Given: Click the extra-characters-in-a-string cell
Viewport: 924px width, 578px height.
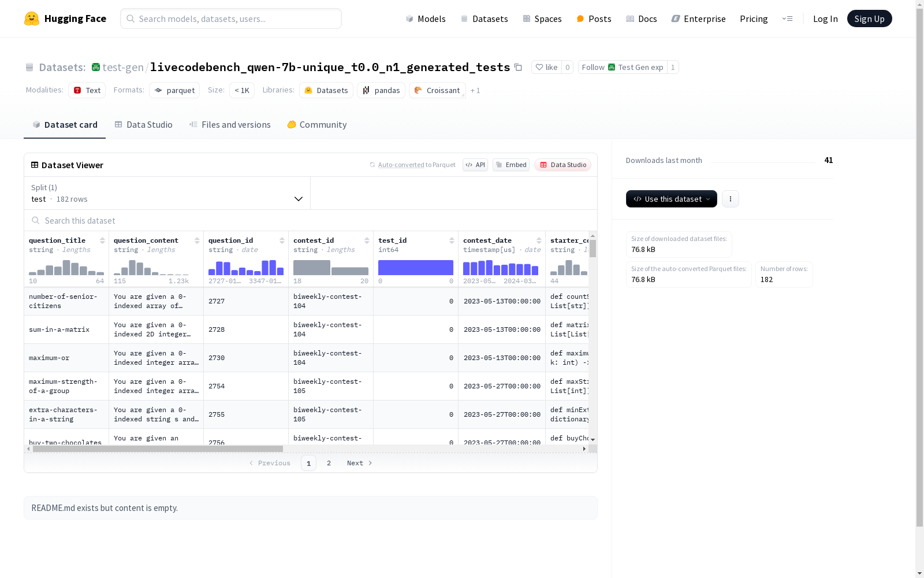Looking at the screenshot, I should tap(66, 414).
